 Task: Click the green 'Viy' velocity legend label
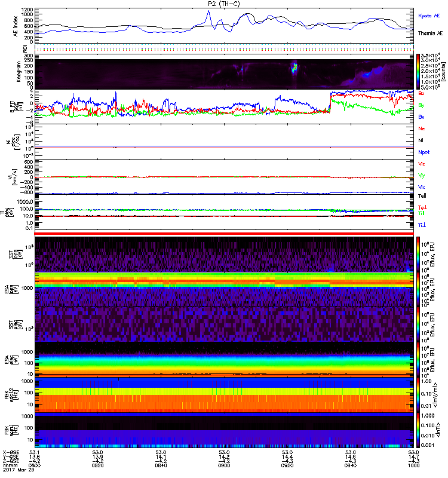point(422,176)
